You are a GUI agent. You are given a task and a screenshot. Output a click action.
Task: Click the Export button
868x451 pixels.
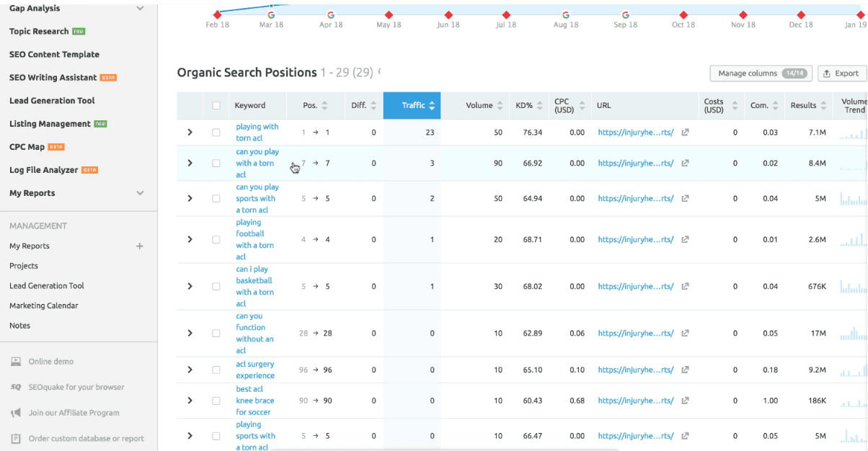pyautogui.click(x=842, y=73)
